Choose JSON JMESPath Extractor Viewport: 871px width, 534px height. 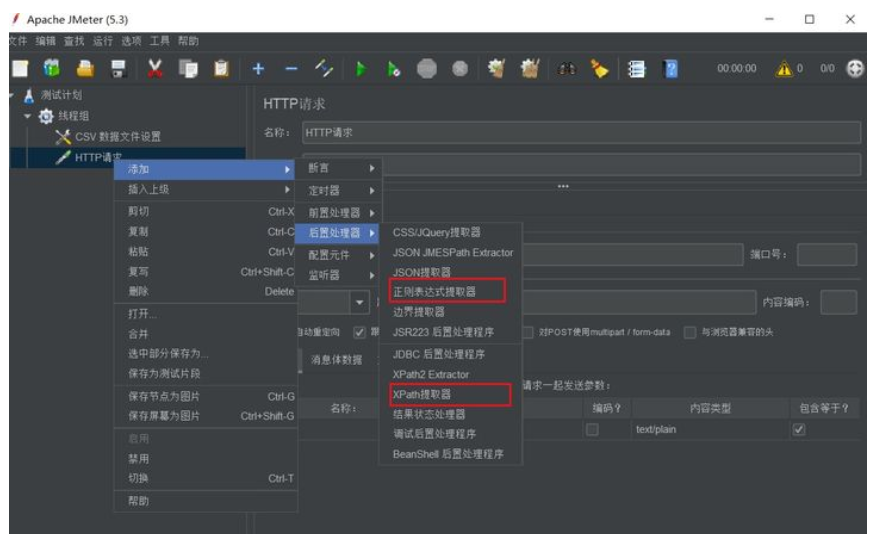click(x=450, y=252)
